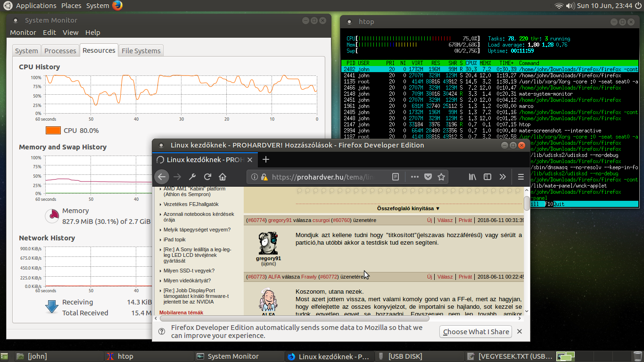The image size is (644, 362).
Task: Open page actions three-dots menu
Action: [415, 177]
